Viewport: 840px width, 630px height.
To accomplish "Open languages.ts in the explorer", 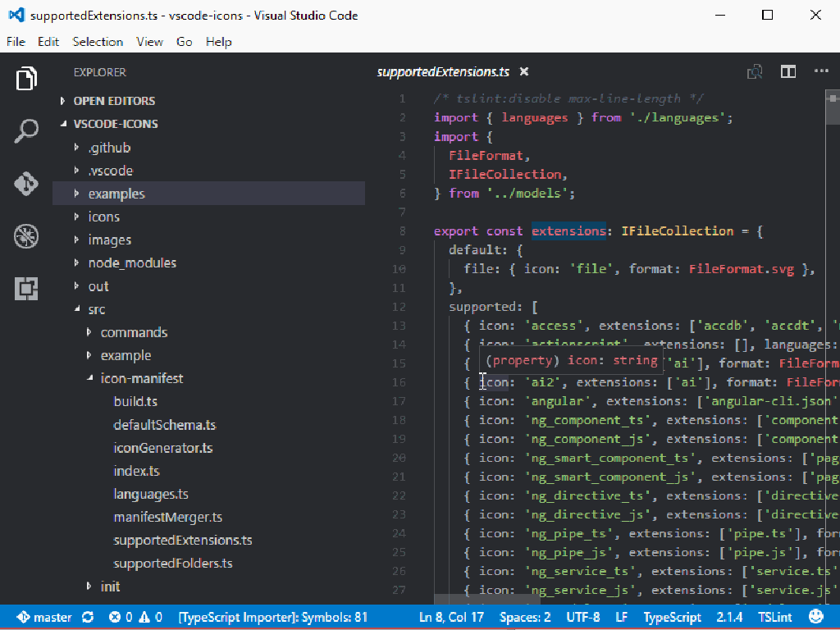I will pos(151,494).
